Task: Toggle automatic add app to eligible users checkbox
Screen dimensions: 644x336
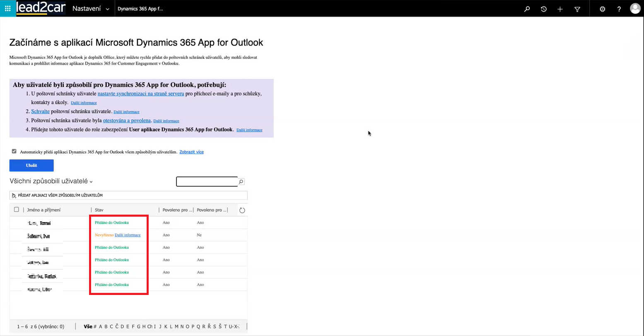Action: pos(14,152)
